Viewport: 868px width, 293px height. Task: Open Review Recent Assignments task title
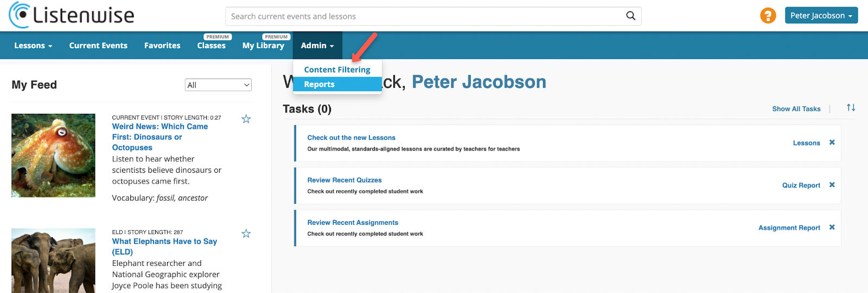(353, 223)
